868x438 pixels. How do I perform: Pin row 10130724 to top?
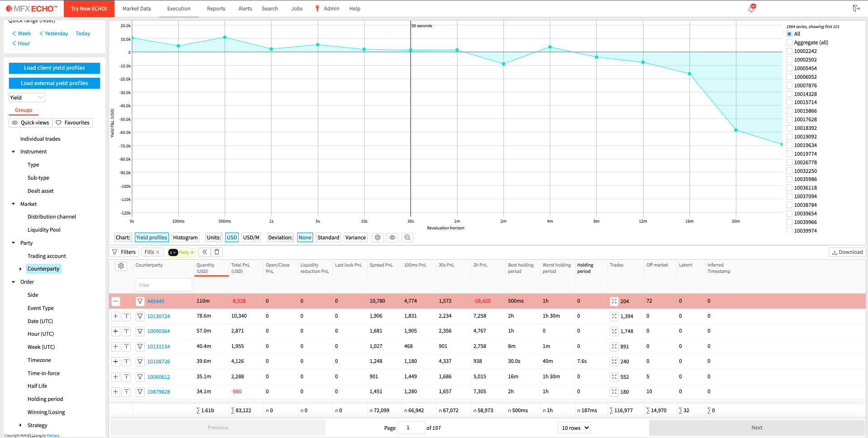(127, 316)
